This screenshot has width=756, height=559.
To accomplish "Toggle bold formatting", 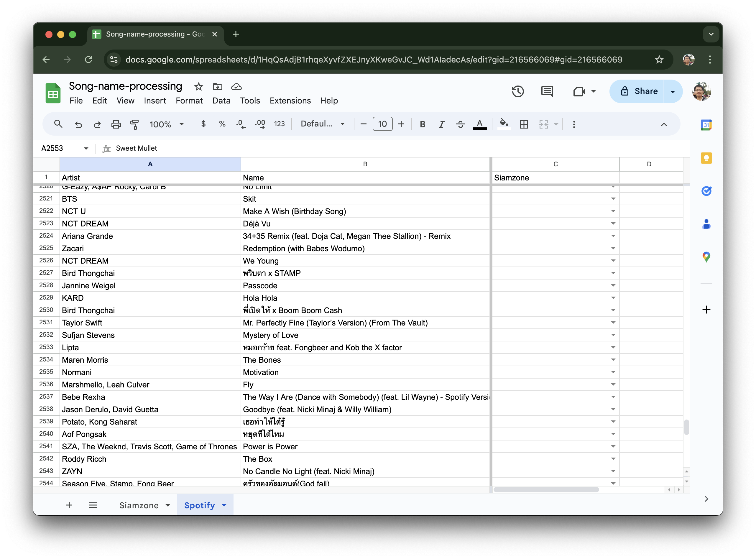I will pos(422,124).
